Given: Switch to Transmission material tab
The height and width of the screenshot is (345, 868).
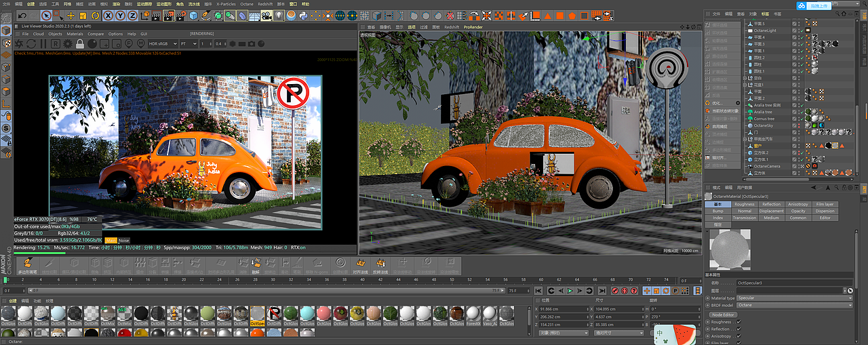Looking at the screenshot, I should tap(745, 218).
